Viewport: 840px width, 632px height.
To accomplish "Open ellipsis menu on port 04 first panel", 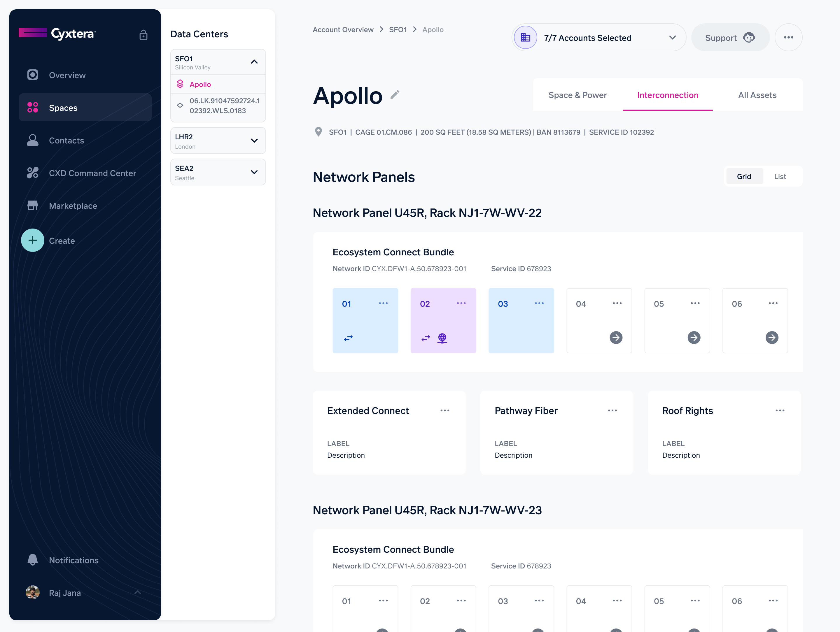I will [x=617, y=303].
